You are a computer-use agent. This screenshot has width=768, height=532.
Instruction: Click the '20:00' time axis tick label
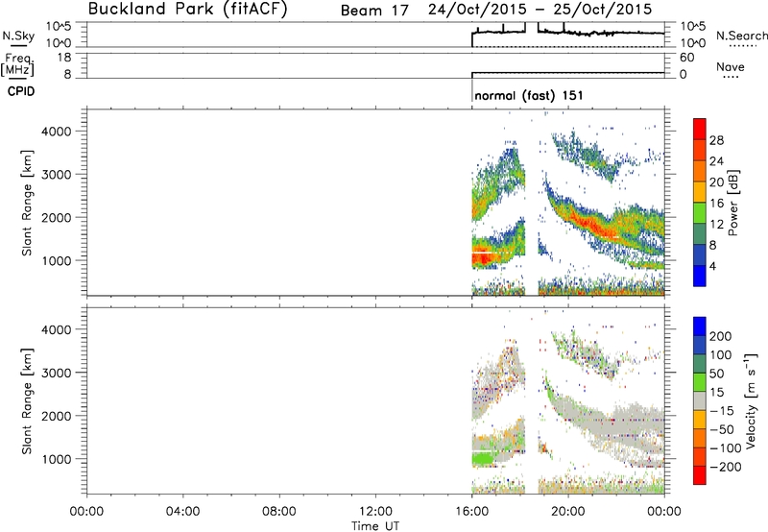568,512
